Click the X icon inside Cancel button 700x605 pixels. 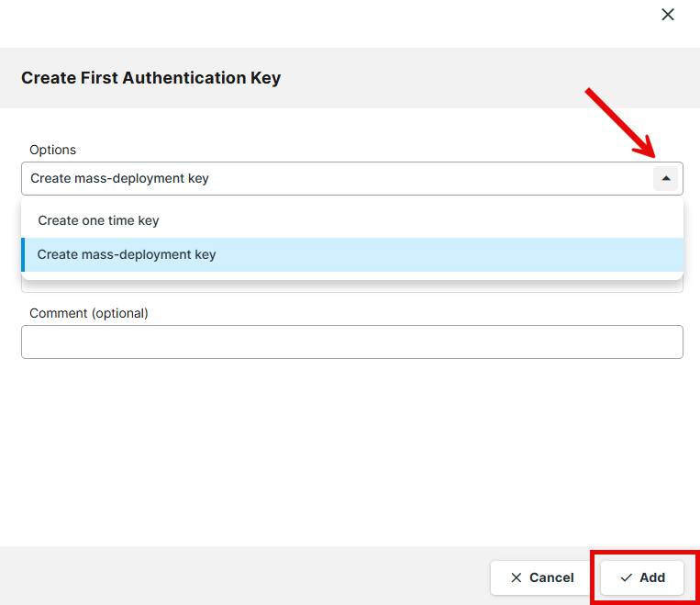[516, 577]
